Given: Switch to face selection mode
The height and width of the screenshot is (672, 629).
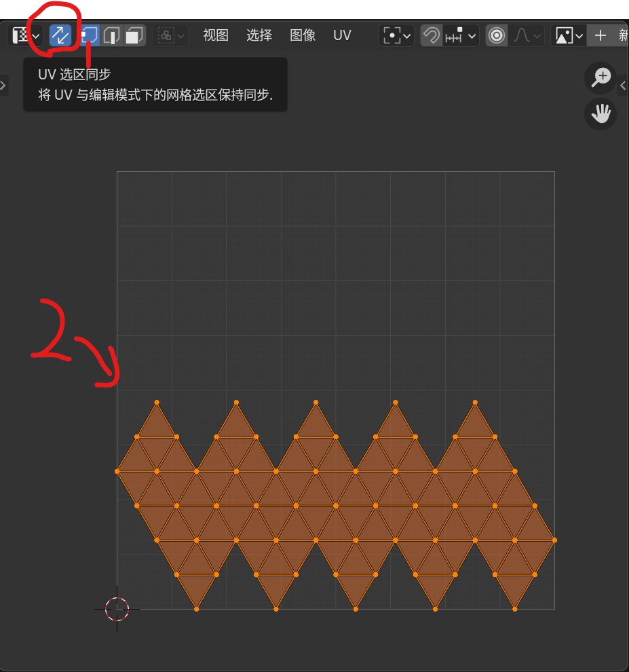Looking at the screenshot, I should 134,35.
